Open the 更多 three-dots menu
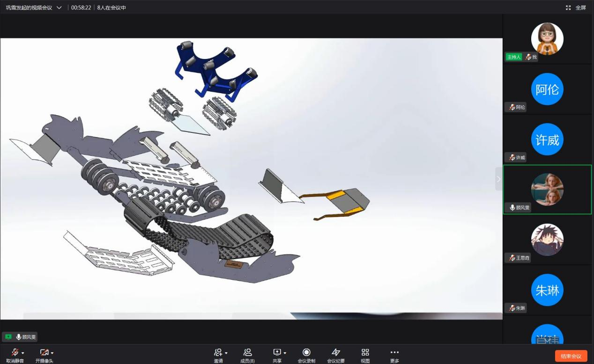The width and height of the screenshot is (594, 364). [x=394, y=353]
